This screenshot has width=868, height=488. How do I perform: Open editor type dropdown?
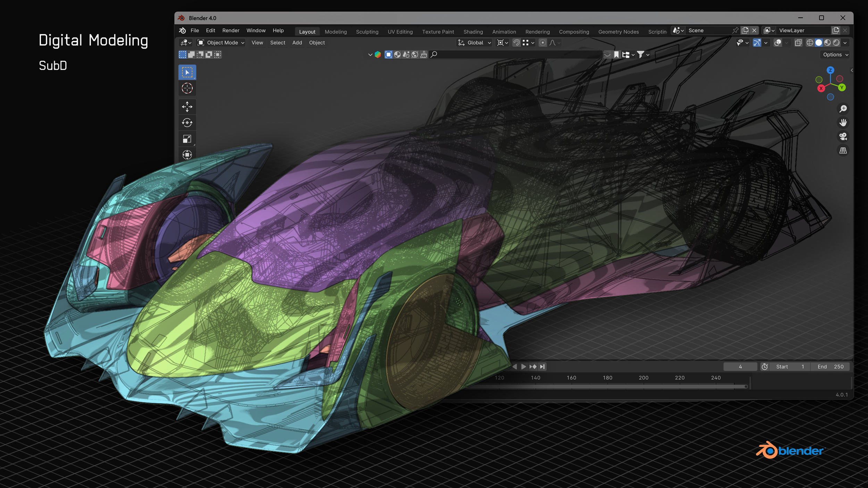(186, 43)
